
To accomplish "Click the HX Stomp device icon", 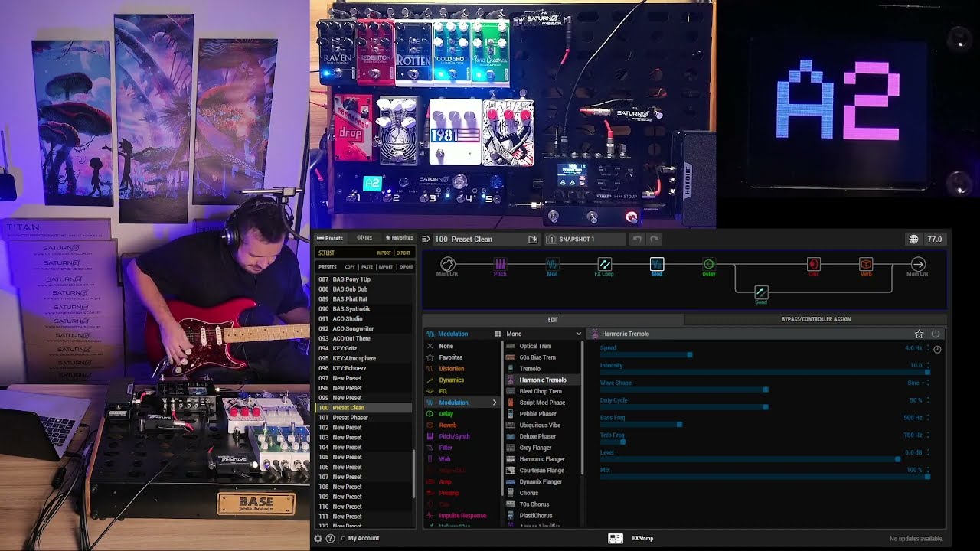I will [616, 538].
